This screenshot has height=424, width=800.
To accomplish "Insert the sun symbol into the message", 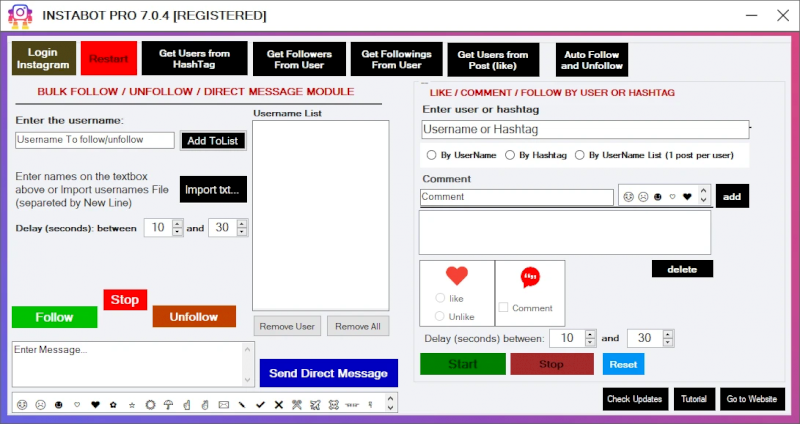I will coord(150,405).
